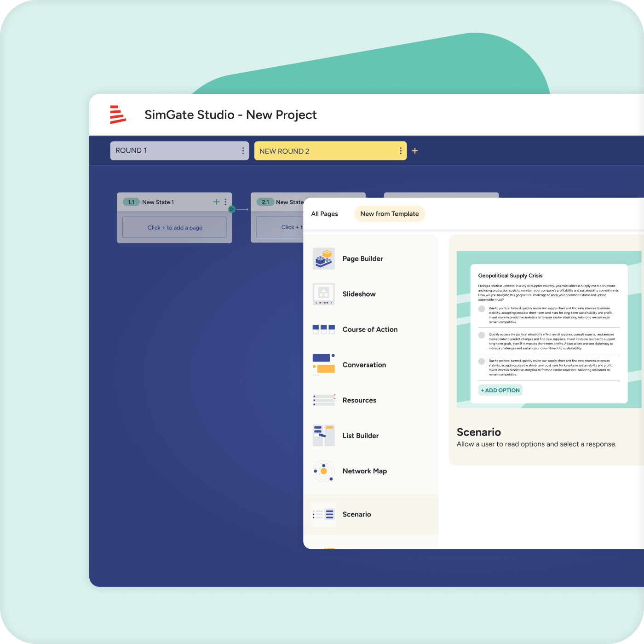Click the Geopolitical Supply Crisis heading

tap(510, 276)
